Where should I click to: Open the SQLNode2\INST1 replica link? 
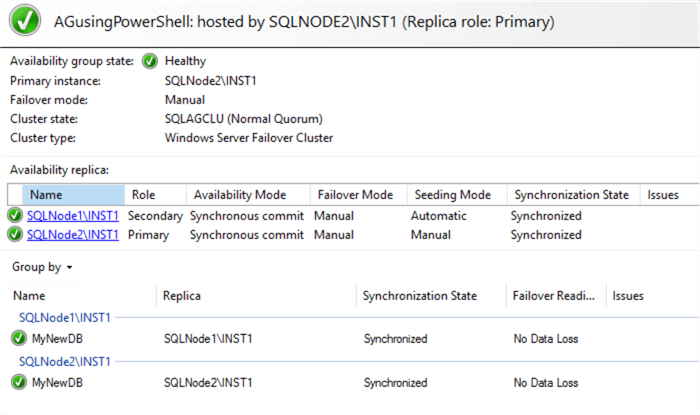pyautogui.click(x=73, y=235)
